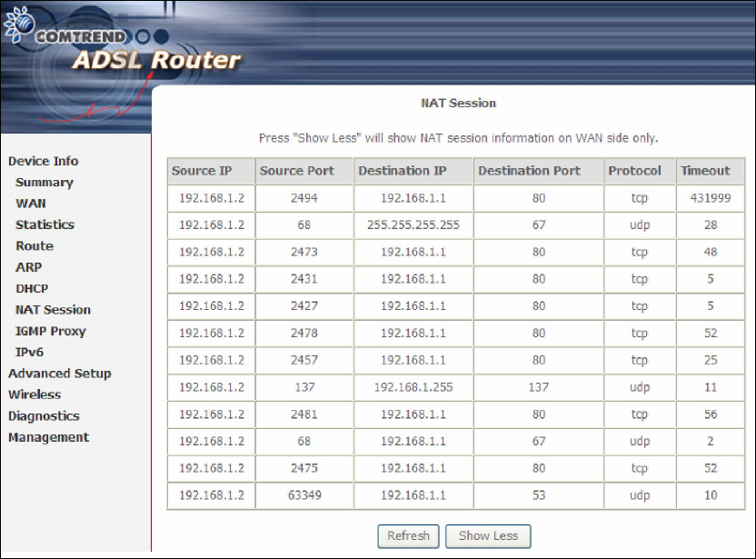This screenshot has height=559, width=756.
Task: Click the Show Less instruction text
Action: tap(458, 138)
